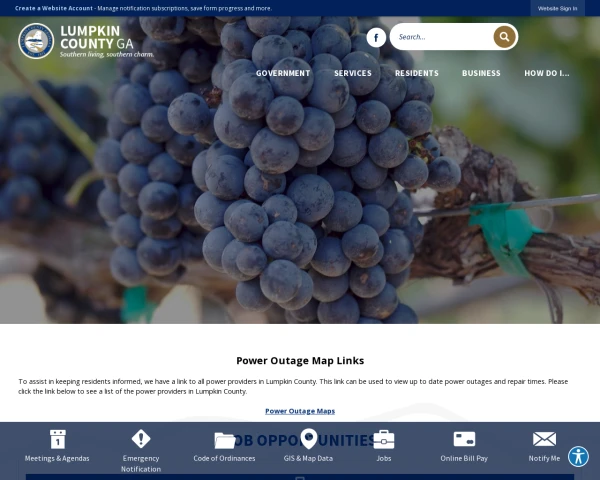Open the Code of Ordinances folder icon
Viewport: 600px width, 480px height.
pos(225,440)
